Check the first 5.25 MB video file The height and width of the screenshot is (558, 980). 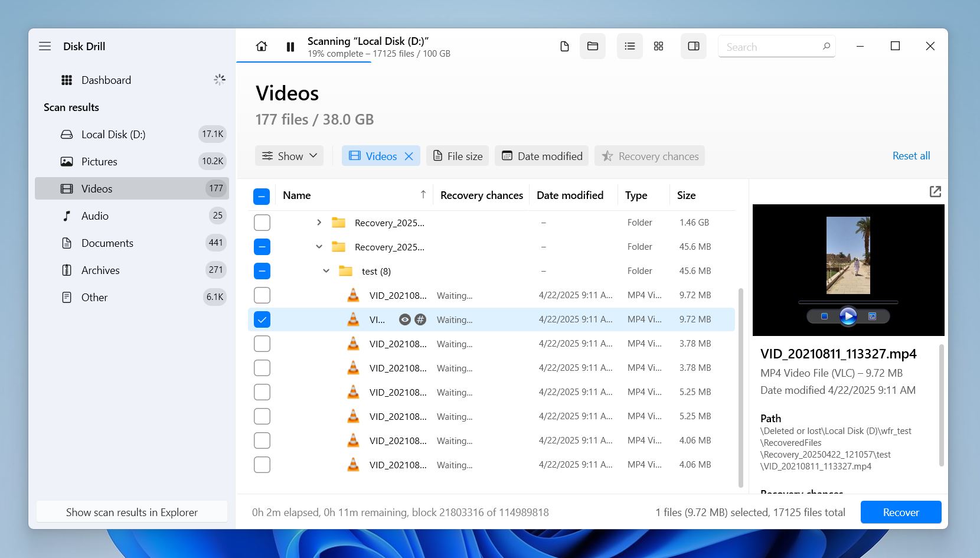pos(262,392)
